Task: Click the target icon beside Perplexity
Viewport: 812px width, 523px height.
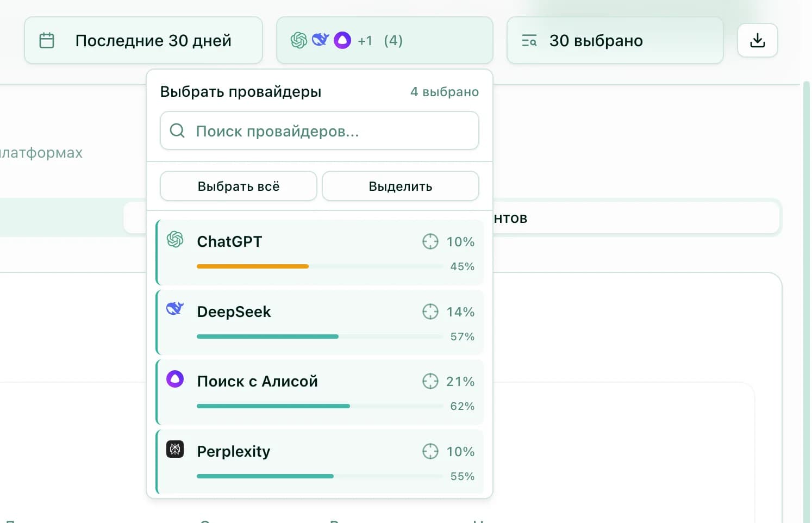Action: (430, 451)
